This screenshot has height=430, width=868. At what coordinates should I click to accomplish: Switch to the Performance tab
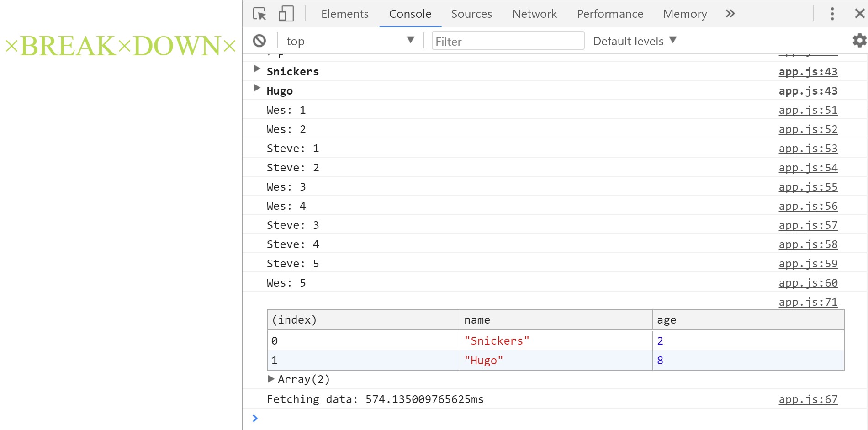(x=610, y=14)
